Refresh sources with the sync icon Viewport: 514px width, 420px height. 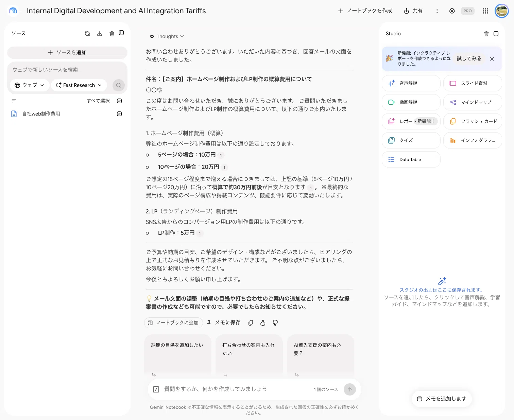(x=87, y=33)
